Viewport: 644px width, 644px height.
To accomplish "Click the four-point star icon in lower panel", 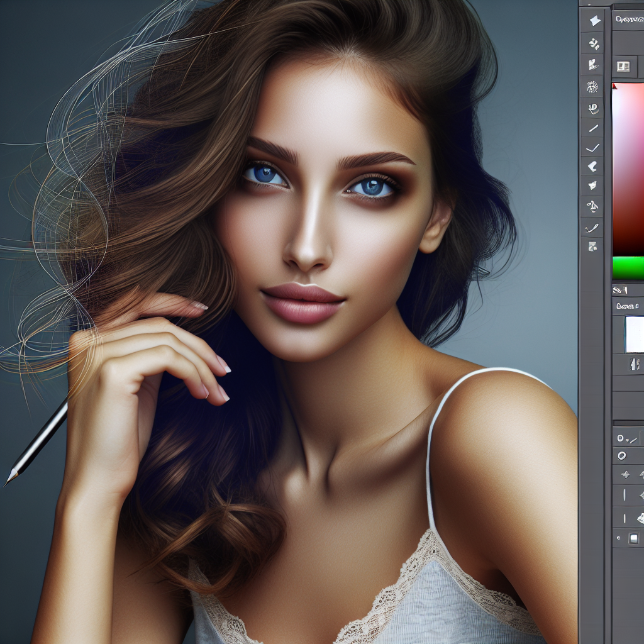I will tap(625, 475).
